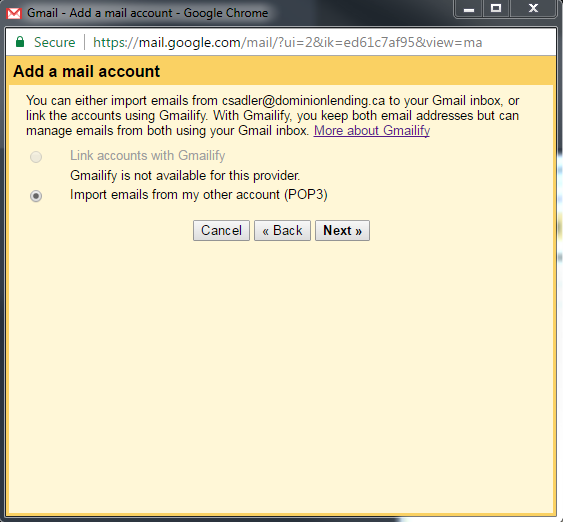
Task: Select Import emails from other account (POP3) radio
Action: tap(36, 196)
